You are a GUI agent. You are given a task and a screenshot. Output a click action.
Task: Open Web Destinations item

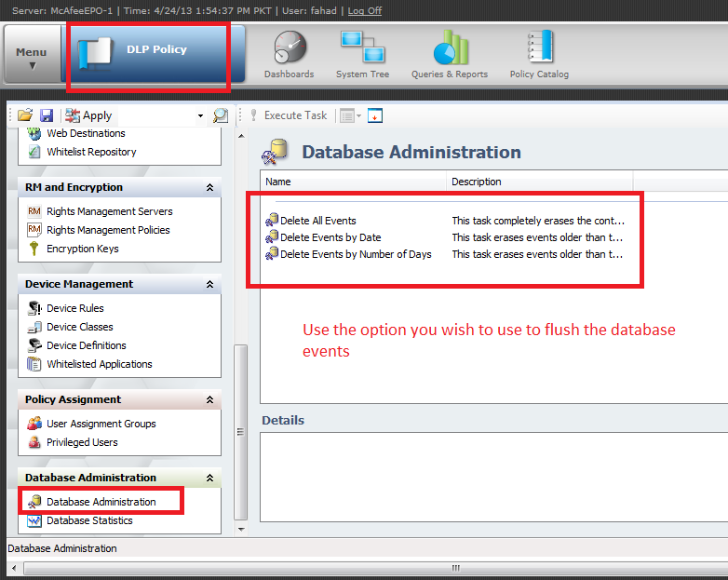point(86,133)
